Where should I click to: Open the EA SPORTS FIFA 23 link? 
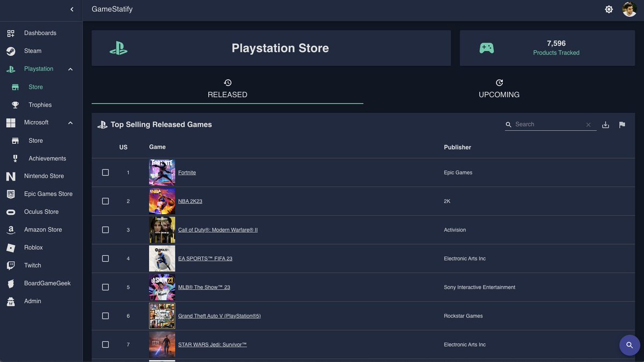click(x=205, y=258)
